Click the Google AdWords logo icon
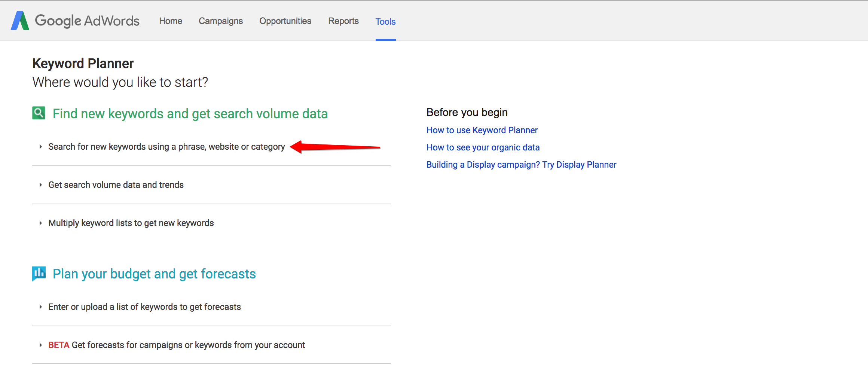The image size is (868, 366). [20, 21]
